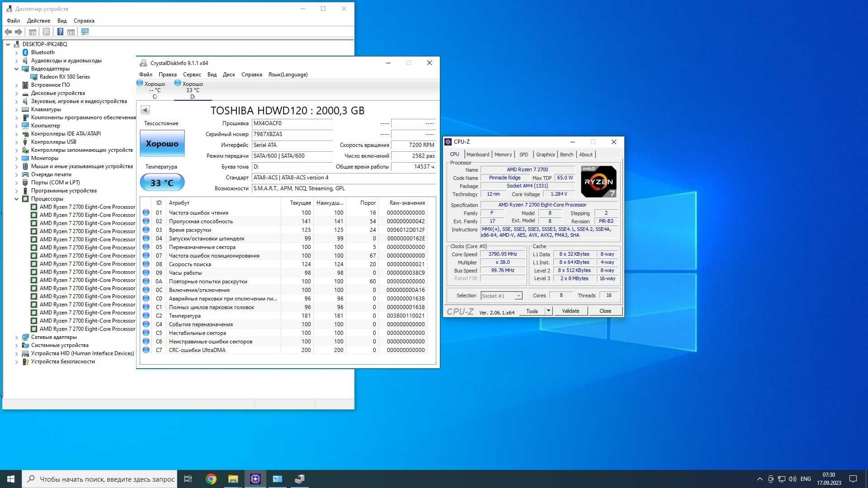The image size is (868, 488).
Task: Switch to the Memory tab in CPU-Z
Action: coord(503,155)
